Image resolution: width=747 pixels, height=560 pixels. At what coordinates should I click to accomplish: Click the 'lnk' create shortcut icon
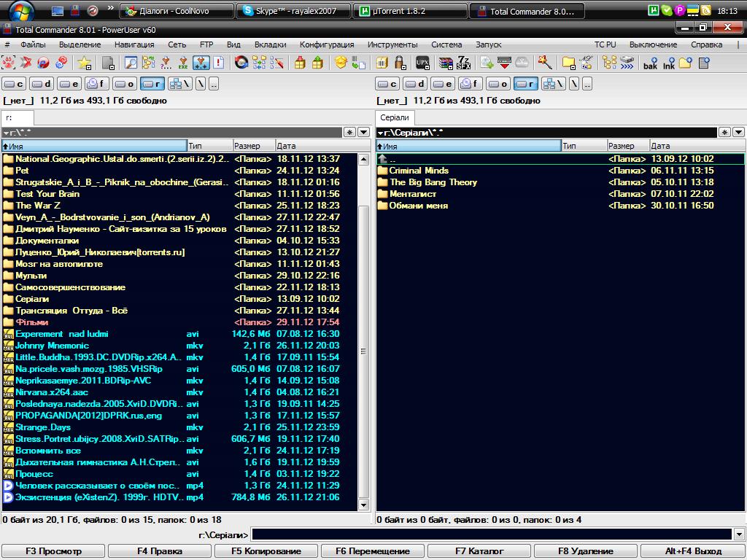(668, 63)
